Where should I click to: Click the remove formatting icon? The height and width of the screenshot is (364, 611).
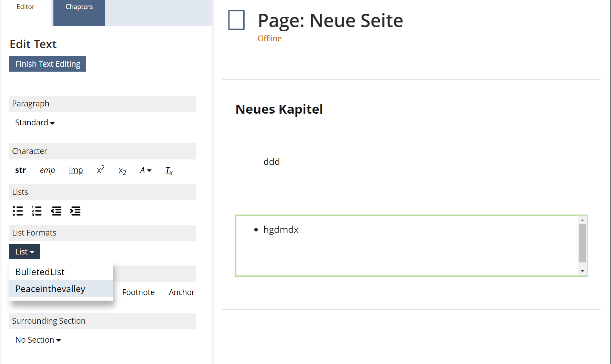pyautogui.click(x=169, y=170)
